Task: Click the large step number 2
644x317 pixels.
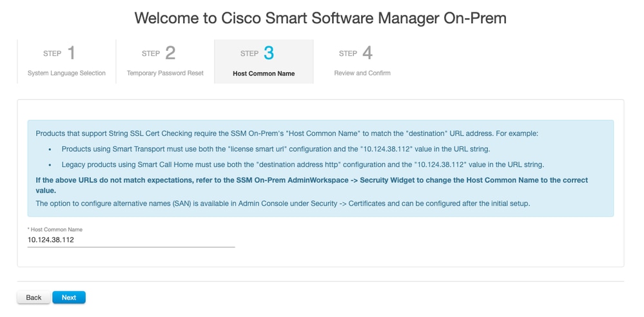Action: (x=170, y=53)
